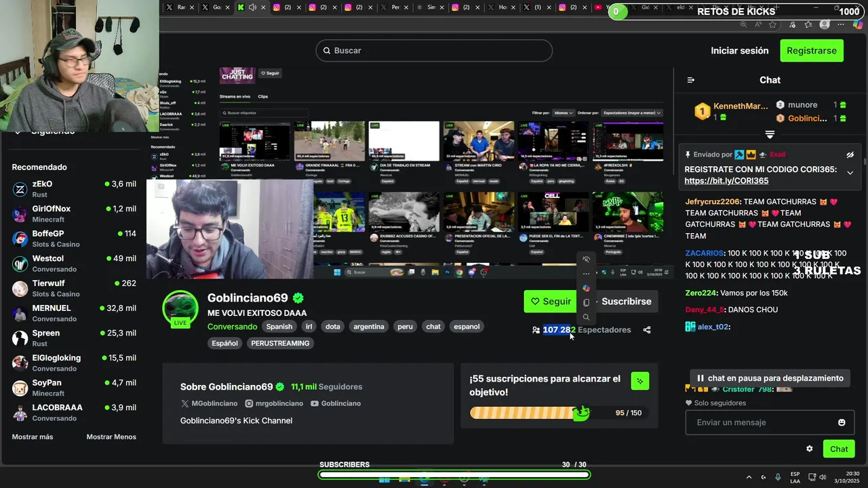Open Tierwulf channel avatar

(x=20, y=289)
